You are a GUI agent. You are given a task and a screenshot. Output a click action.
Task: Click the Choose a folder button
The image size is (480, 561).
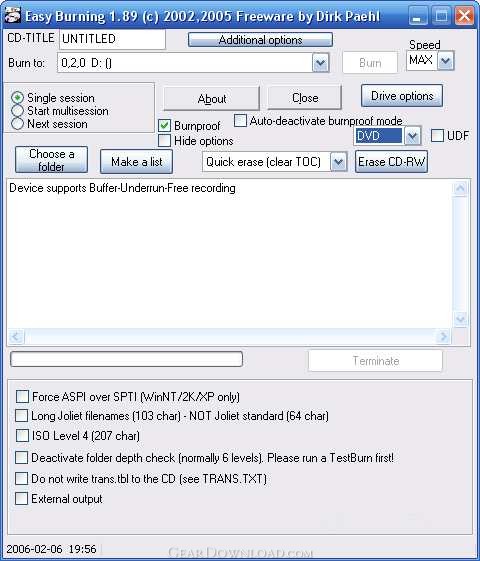click(x=52, y=160)
